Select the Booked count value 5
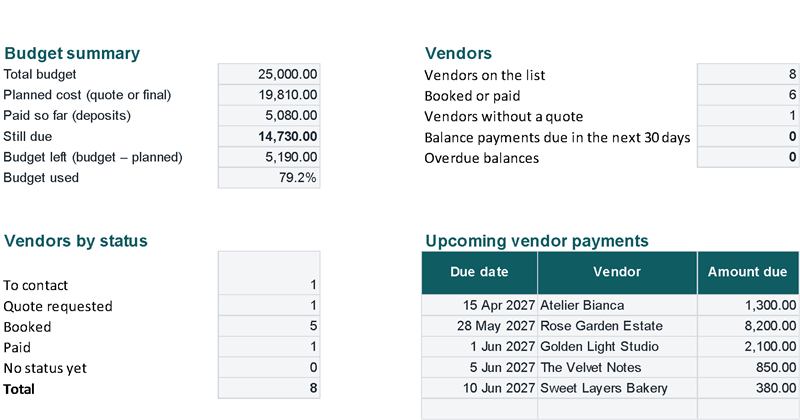 click(269, 326)
